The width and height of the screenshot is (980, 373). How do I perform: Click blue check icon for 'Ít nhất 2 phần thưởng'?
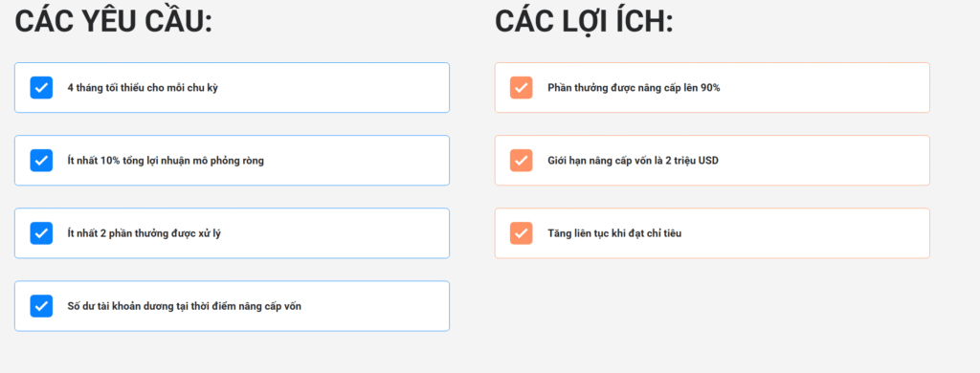41,233
